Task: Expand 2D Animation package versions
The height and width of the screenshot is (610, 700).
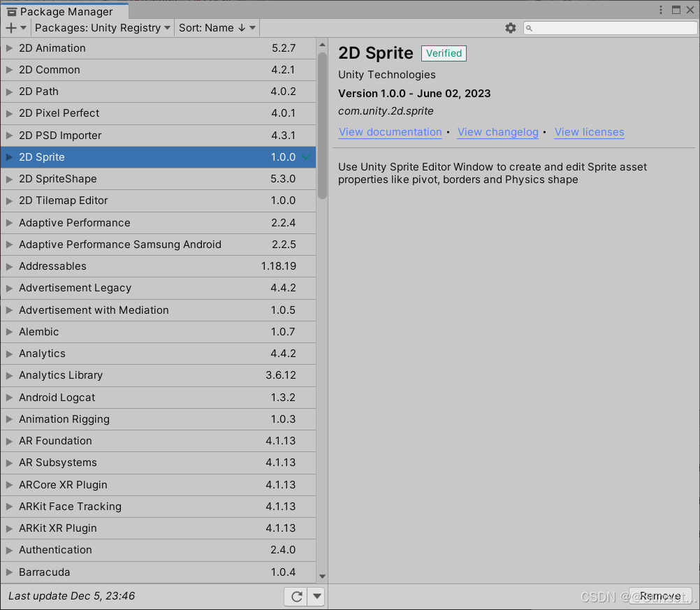Action: (x=9, y=48)
